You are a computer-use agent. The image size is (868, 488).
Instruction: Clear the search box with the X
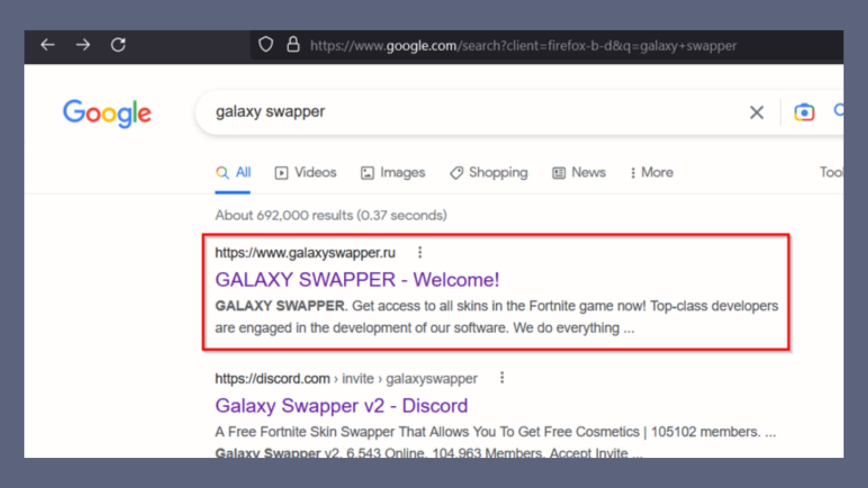click(x=756, y=113)
